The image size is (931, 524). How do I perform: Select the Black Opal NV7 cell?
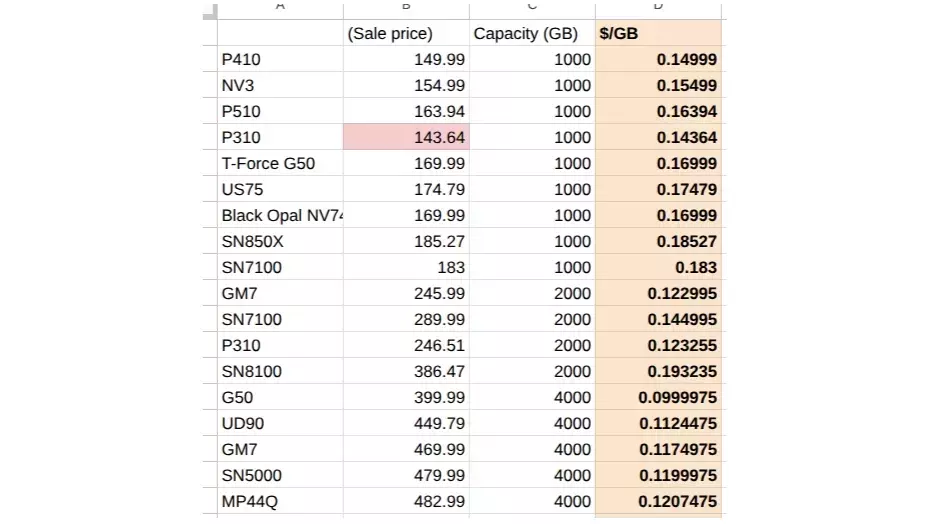click(x=280, y=215)
